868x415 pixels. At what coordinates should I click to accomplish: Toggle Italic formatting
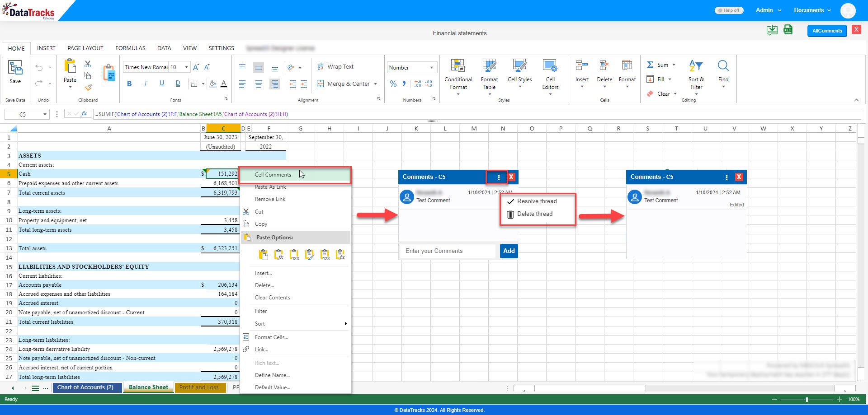point(145,84)
